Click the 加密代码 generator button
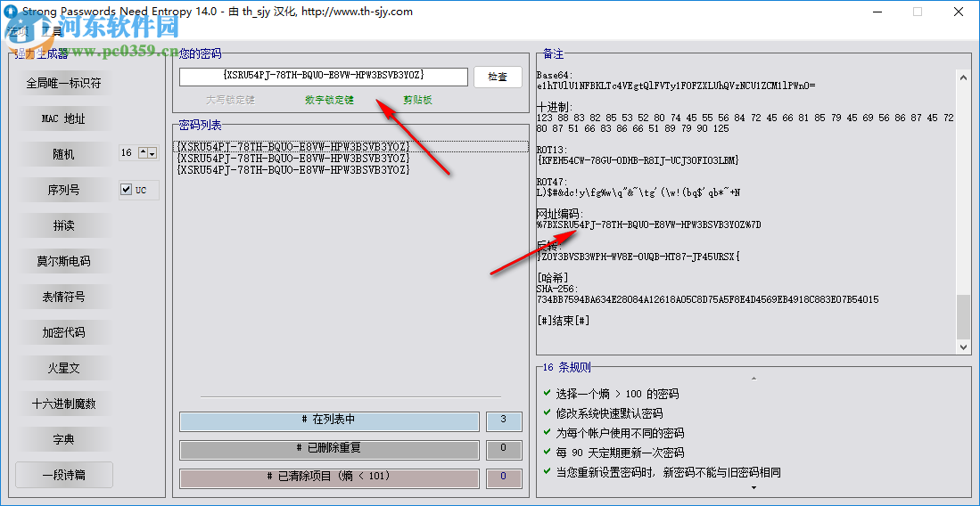The image size is (980, 506). (x=63, y=332)
